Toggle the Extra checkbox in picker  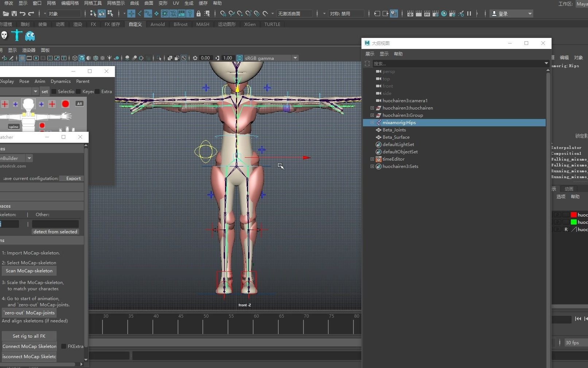click(x=97, y=92)
